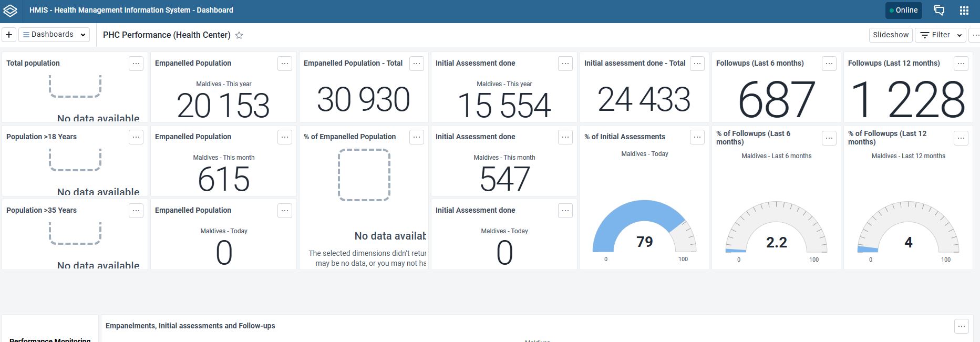The height and width of the screenshot is (342, 980).
Task: Open the Filter dropdown
Action: [941, 35]
